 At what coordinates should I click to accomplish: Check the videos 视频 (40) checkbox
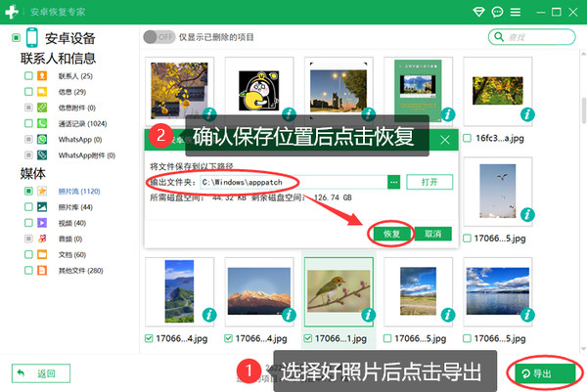click(28, 223)
